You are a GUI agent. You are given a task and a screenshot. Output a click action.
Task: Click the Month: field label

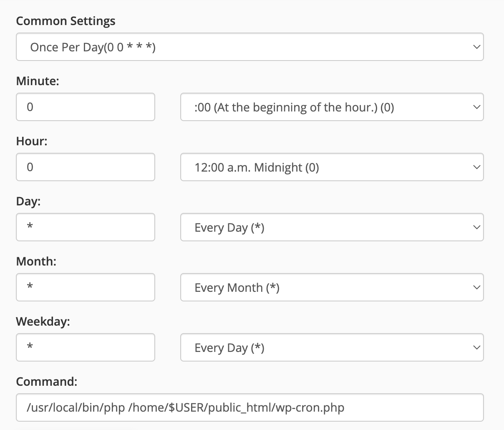36,261
